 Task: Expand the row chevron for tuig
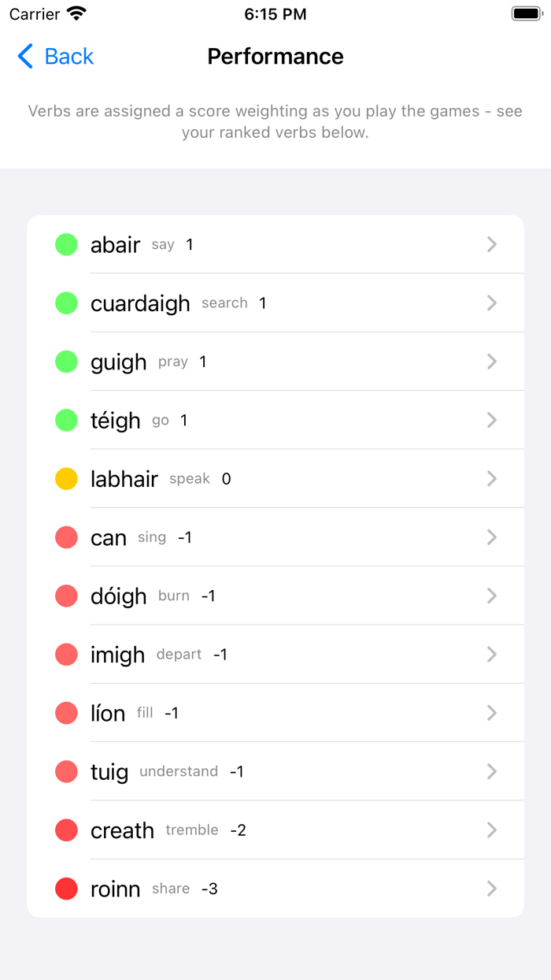pos(491,771)
